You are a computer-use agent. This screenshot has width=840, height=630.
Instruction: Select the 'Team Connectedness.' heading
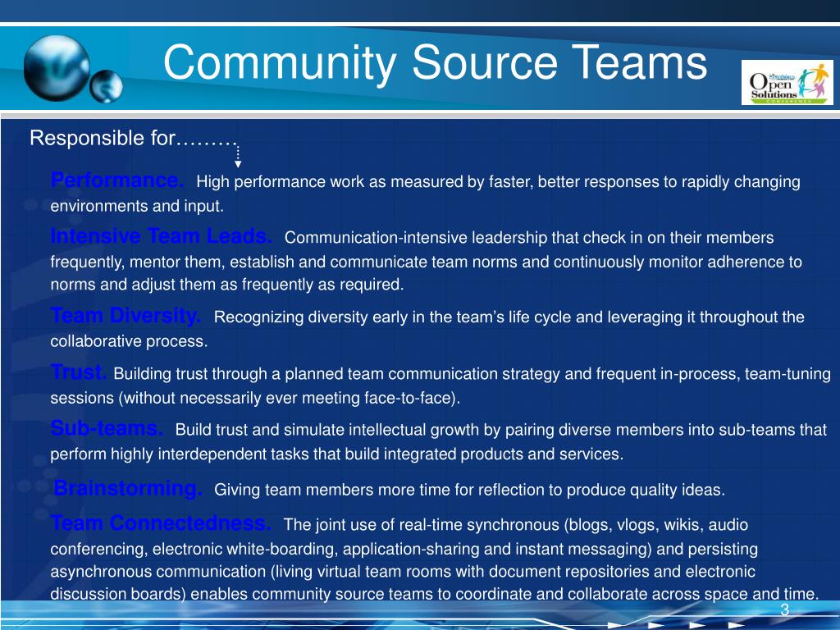[x=161, y=523]
